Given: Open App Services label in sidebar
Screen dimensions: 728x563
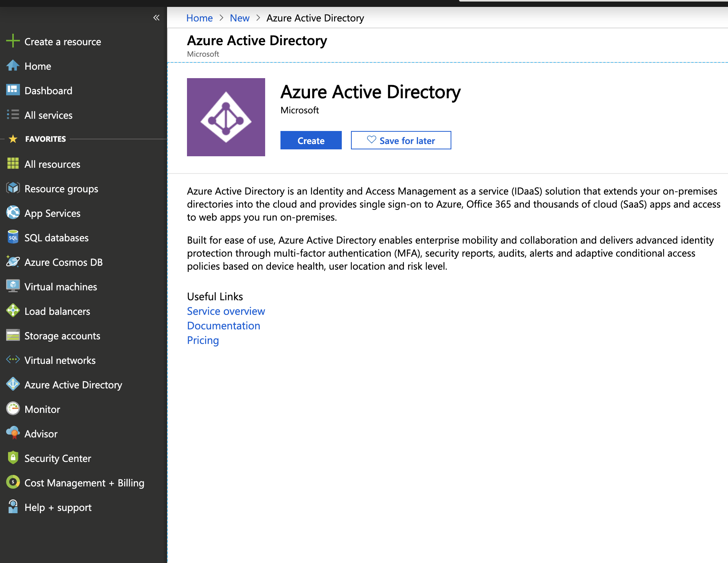Looking at the screenshot, I should 52,213.
